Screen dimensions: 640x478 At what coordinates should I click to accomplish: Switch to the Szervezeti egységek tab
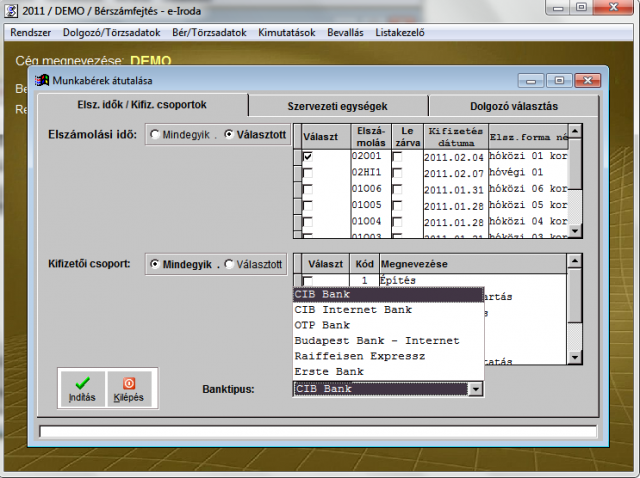(x=337, y=106)
